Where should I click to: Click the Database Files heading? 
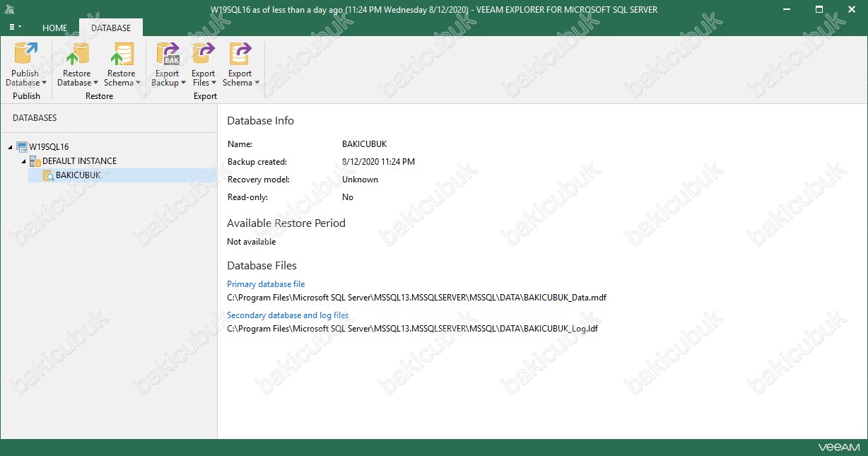click(262, 266)
